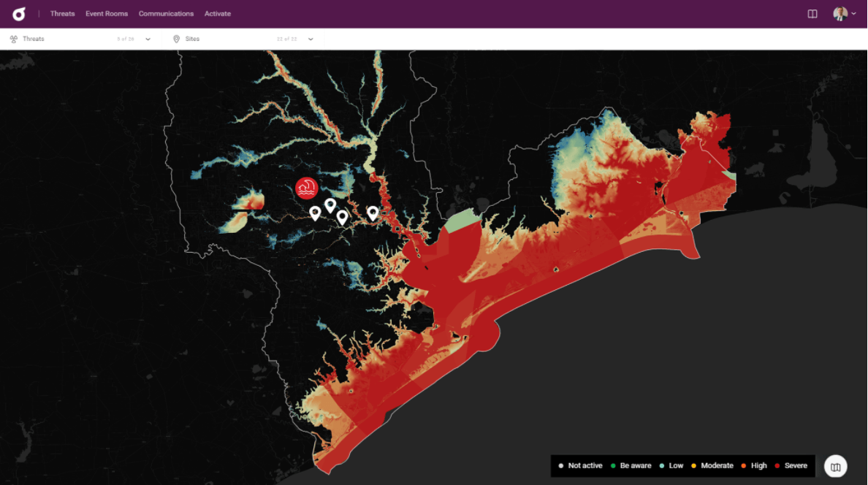868x485 pixels.
Task: Click the biohazard Threats filter icon
Action: 14,39
